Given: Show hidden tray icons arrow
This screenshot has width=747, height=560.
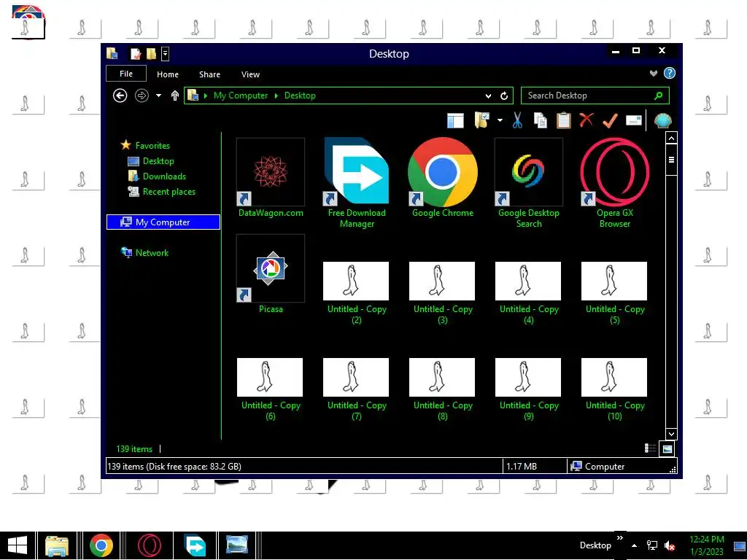Looking at the screenshot, I should [634, 545].
